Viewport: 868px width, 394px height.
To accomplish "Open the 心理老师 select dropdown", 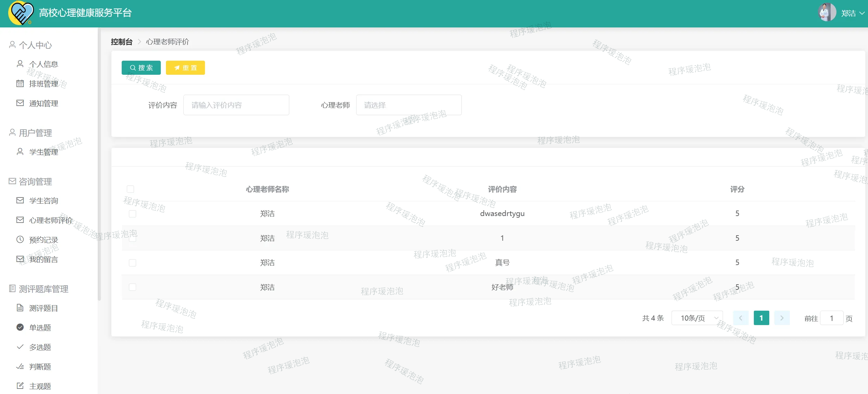I will point(409,105).
